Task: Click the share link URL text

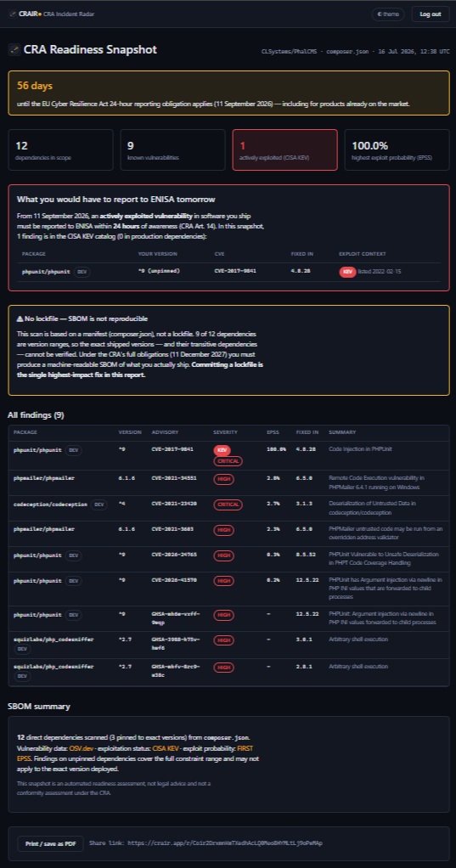Action: (x=225, y=843)
